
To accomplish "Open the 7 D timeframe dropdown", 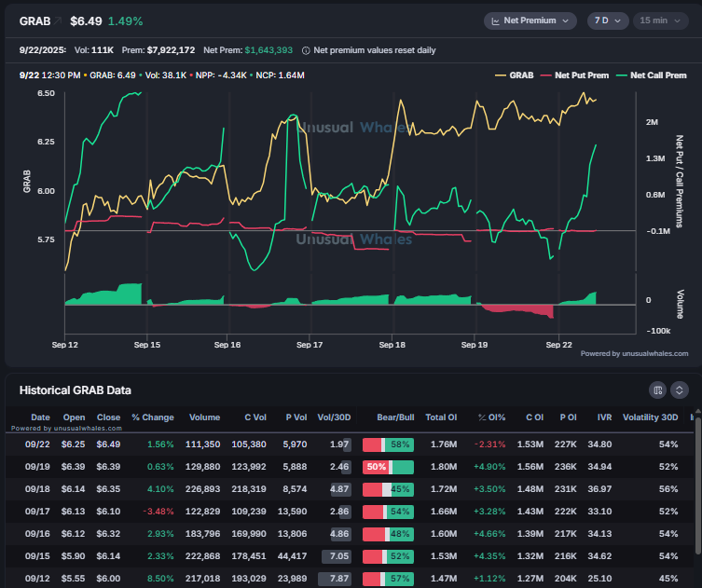I will 608,21.
